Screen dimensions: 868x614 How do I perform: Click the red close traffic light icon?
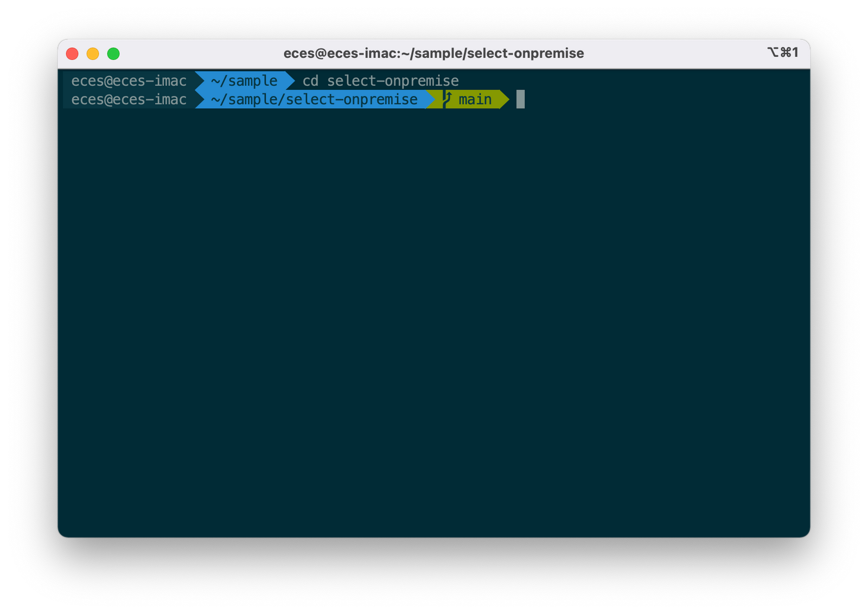(x=72, y=53)
